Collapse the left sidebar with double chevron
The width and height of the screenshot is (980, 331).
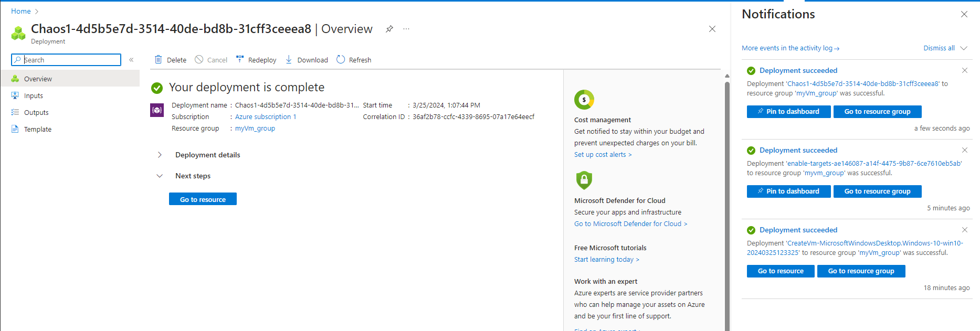[x=131, y=60]
